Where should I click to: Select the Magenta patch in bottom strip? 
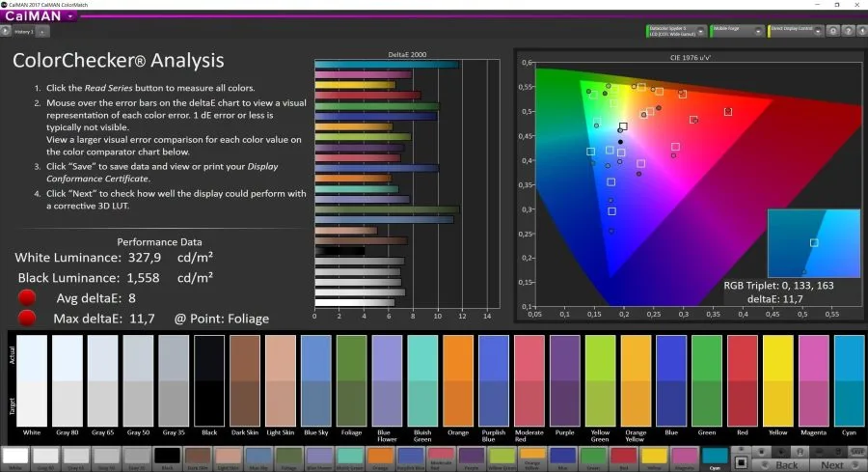pos(685,458)
